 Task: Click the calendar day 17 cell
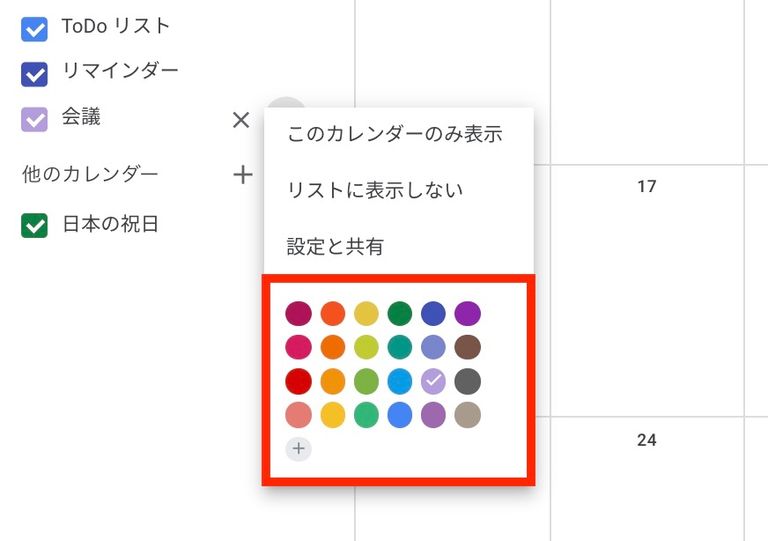pyautogui.click(x=647, y=291)
